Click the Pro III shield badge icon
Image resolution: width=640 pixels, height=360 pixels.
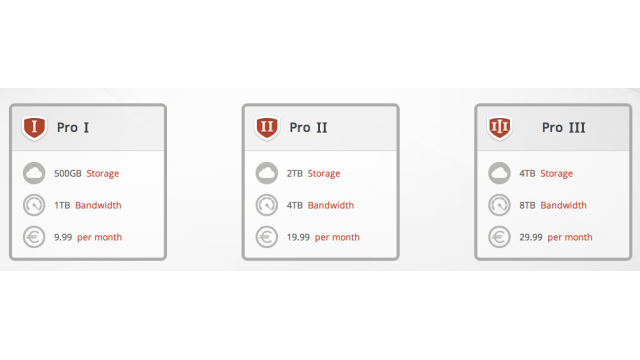click(500, 128)
